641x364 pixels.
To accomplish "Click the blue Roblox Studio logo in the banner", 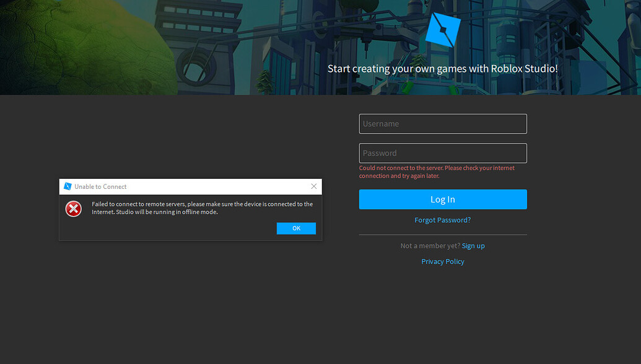I will tap(443, 30).
